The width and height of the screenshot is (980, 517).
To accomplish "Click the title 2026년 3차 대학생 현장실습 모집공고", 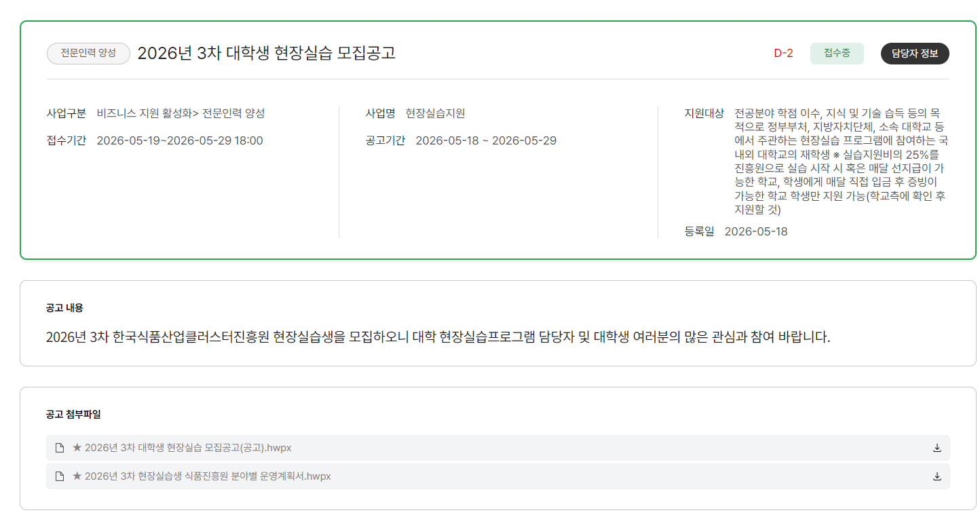I will [266, 54].
